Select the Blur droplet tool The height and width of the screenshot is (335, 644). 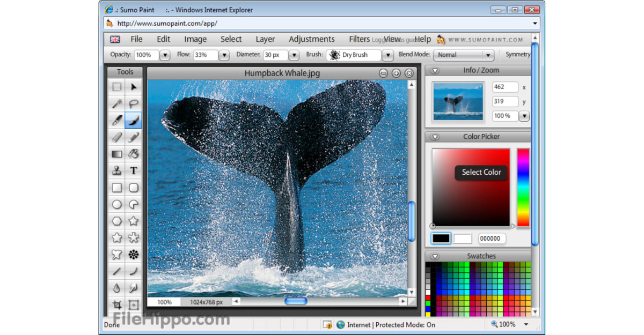[116, 288]
